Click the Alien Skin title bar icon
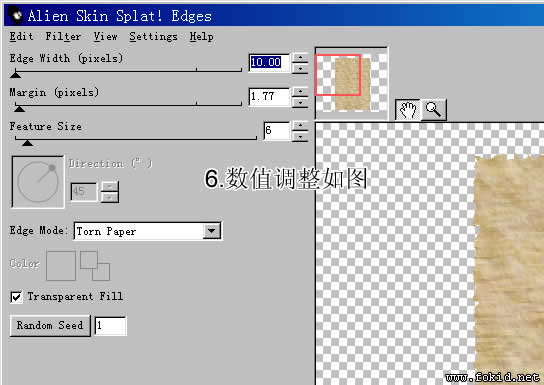 click(15, 15)
